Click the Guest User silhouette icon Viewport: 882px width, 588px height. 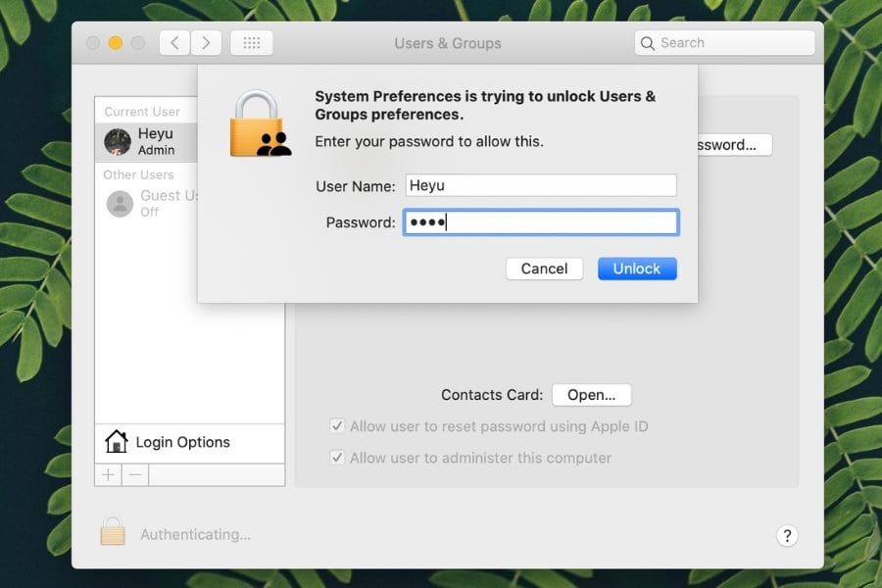point(120,204)
